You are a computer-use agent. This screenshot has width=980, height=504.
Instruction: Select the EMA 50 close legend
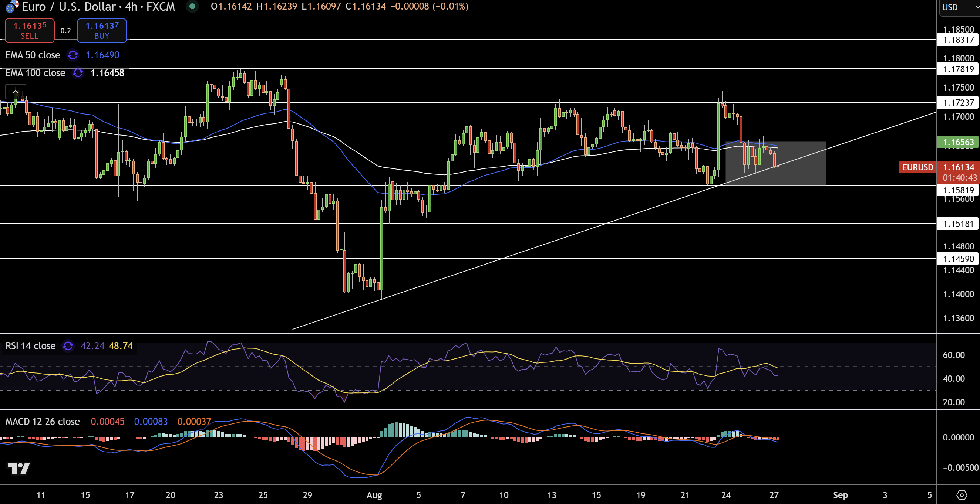[x=33, y=55]
